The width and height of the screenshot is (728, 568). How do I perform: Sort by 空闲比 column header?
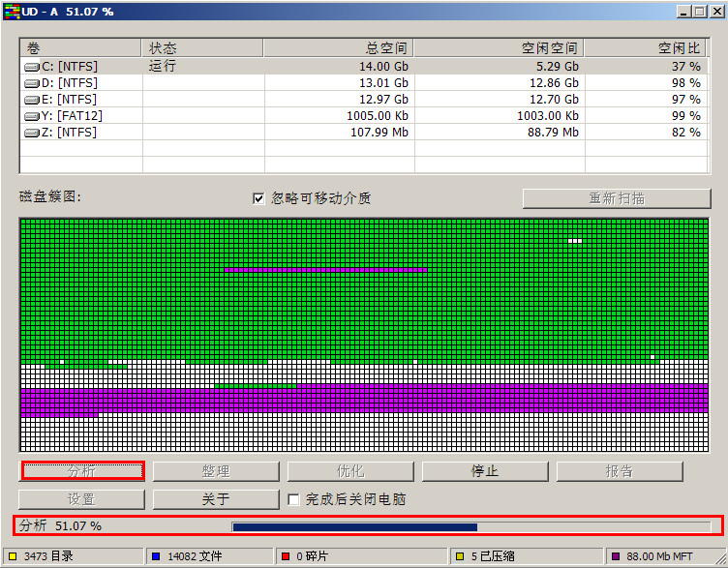click(x=646, y=47)
